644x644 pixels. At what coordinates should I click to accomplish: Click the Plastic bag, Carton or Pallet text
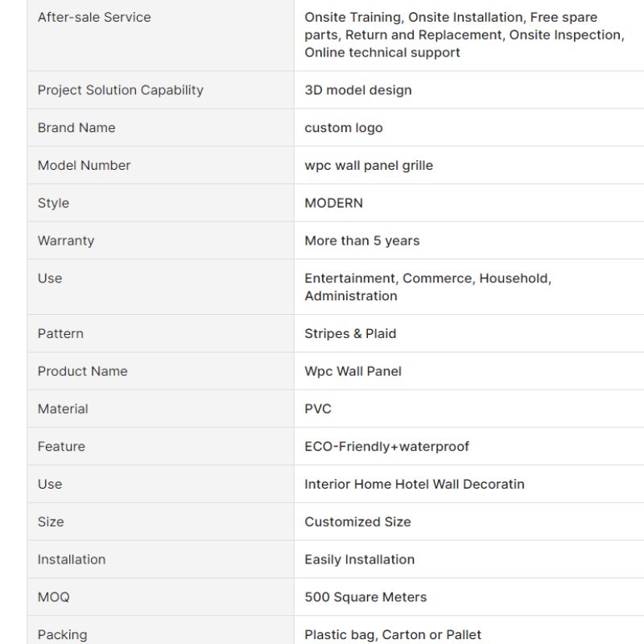[393, 634]
